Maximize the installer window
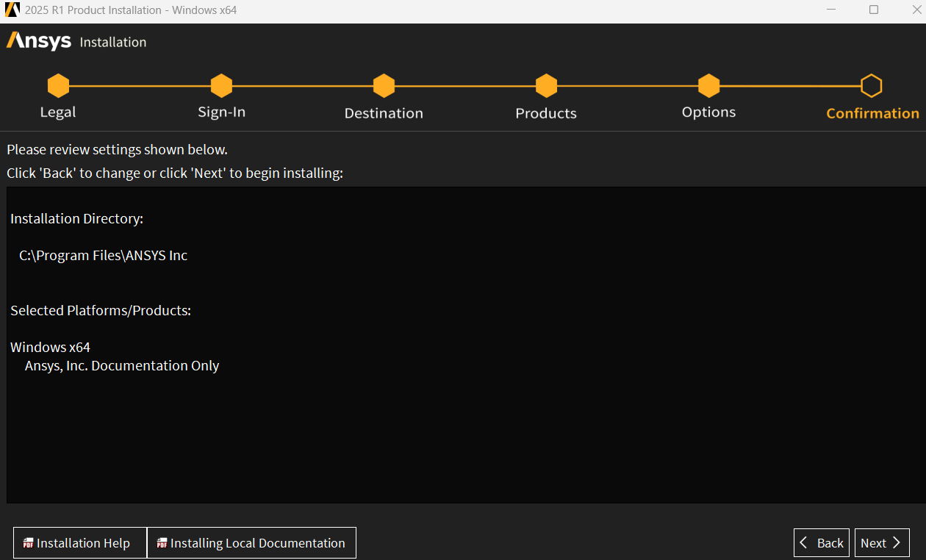The image size is (926, 560). tap(874, 10)
